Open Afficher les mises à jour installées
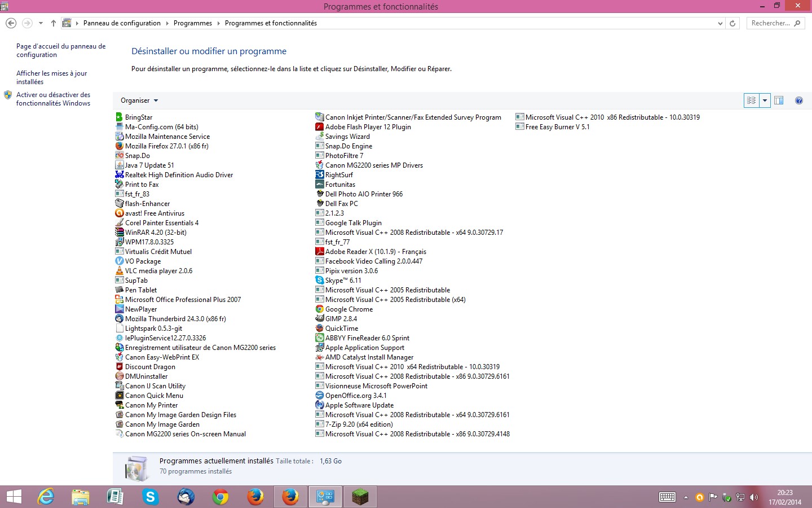Image resolution: width=812 pixels, height=508 pixels. click(x=52, y=77)
